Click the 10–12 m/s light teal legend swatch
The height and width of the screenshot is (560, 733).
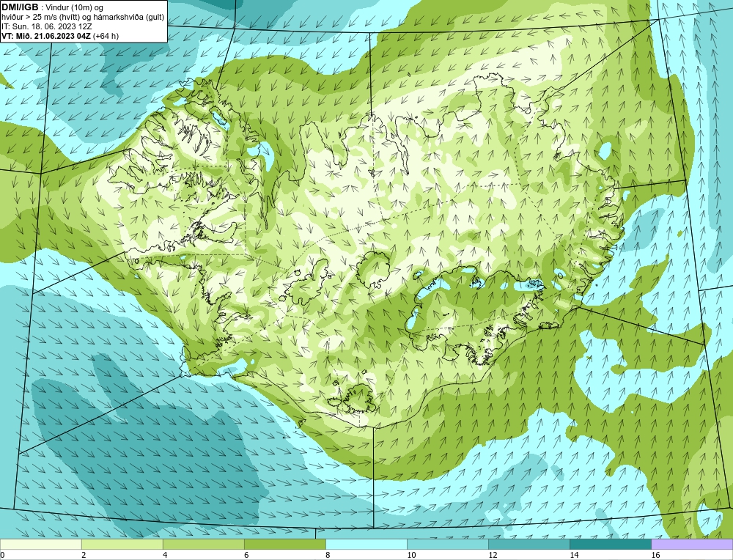tap(447, 544)
